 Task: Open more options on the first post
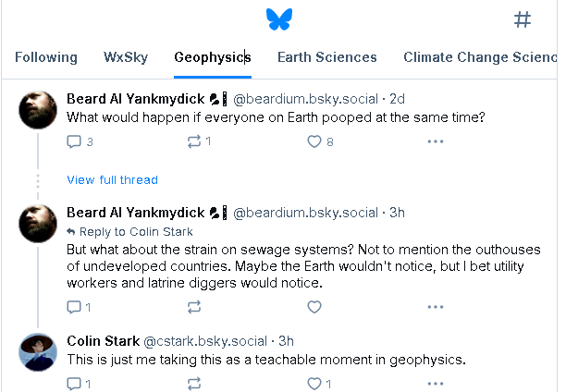click(x=436, y=141)
